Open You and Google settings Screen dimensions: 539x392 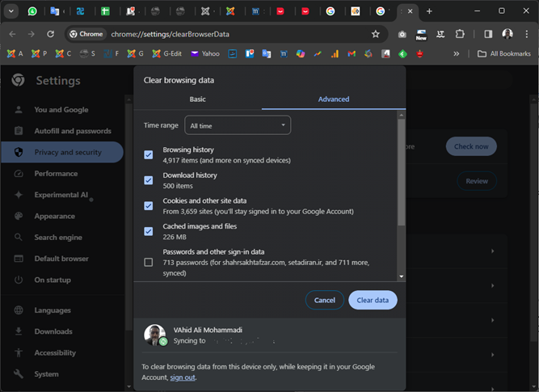click(x=62, y=110)
